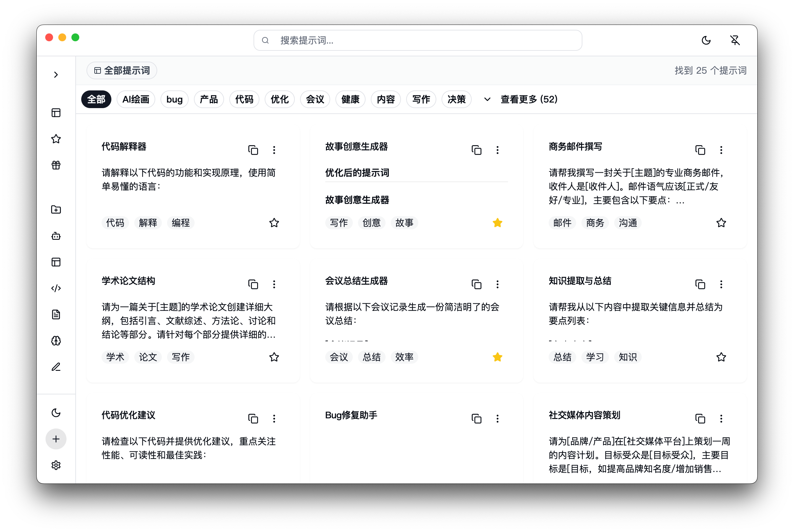Open the code brackets sidebar icon
Image resolution: width=794 pixels, height=532 pixels.
56,288
